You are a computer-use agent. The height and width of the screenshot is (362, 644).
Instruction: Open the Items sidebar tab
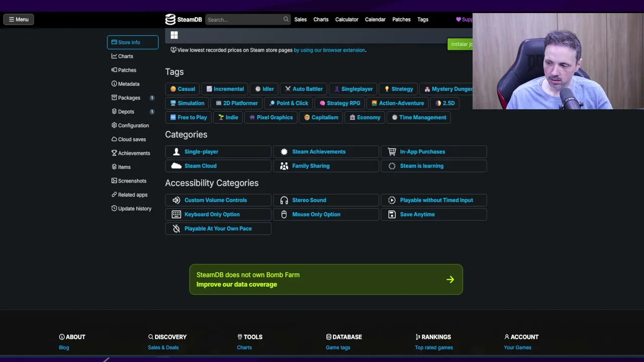pos(133,167)
